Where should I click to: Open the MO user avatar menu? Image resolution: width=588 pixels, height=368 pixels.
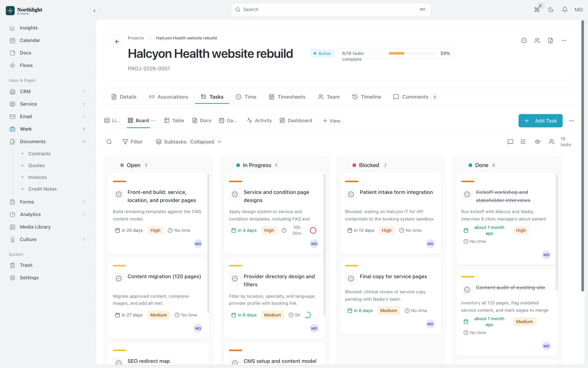(x=579, y=10)
